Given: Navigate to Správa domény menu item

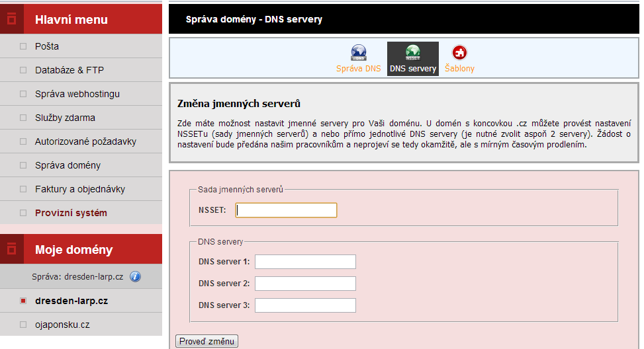Looking at the screenshot, I should point(68,165).
